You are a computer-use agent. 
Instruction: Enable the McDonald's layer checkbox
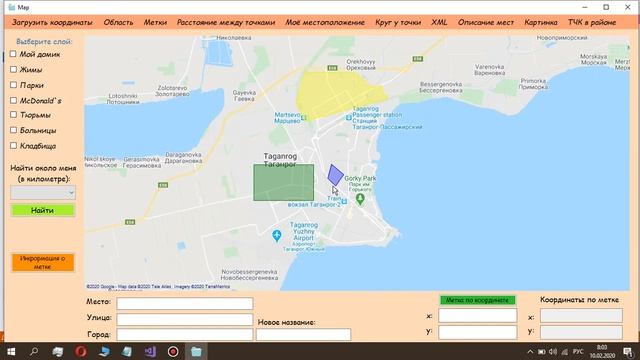pos(13,100)
